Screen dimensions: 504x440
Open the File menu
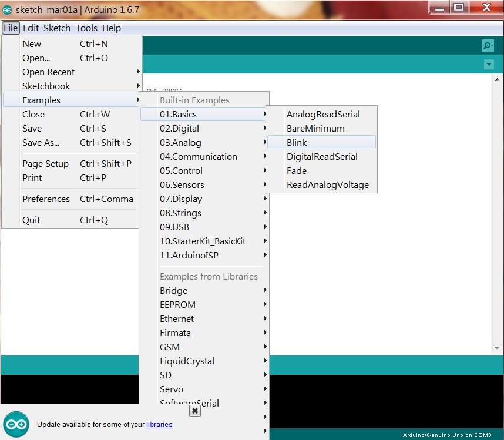coord(11,28)
